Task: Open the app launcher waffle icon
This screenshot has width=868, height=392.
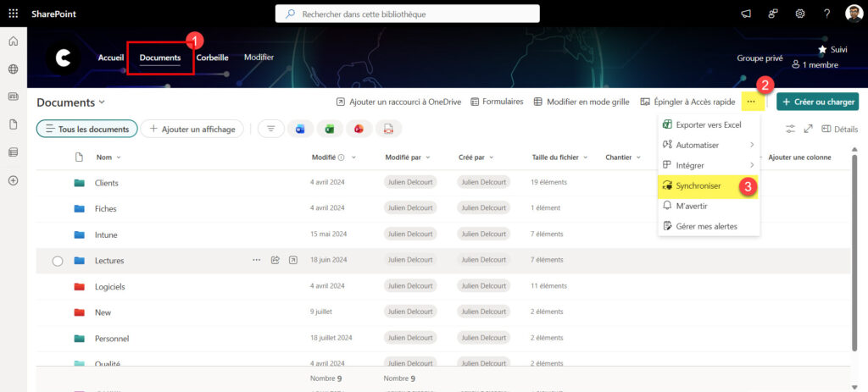Action: [x=13, y=14]
